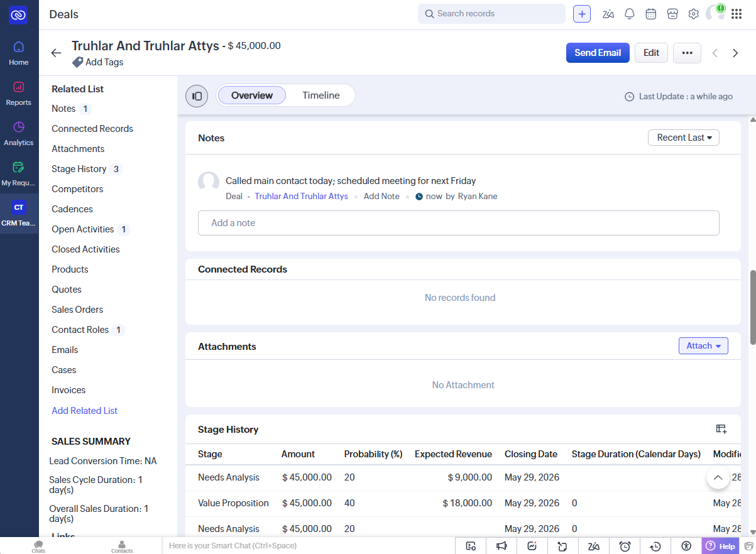Open the setup gear icon
Image resolution: width=756 pixels, height=554 pixels.
pyautogui.click(x=694, y=14)
